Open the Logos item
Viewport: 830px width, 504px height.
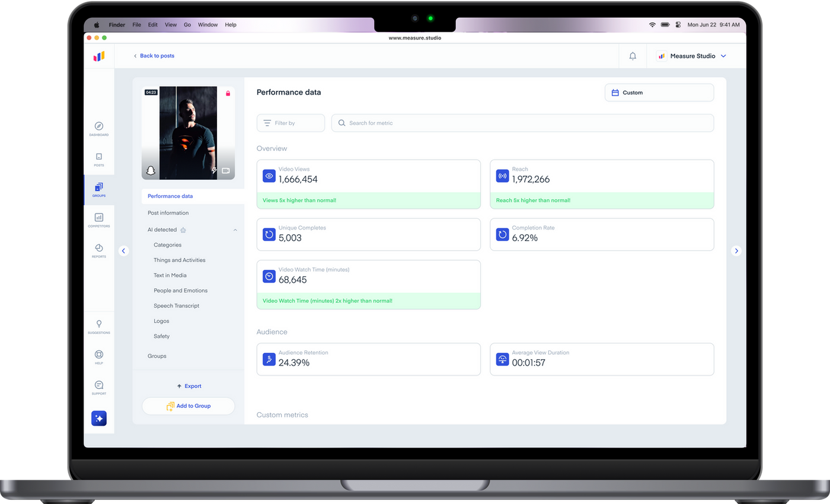tap(162, 321)
